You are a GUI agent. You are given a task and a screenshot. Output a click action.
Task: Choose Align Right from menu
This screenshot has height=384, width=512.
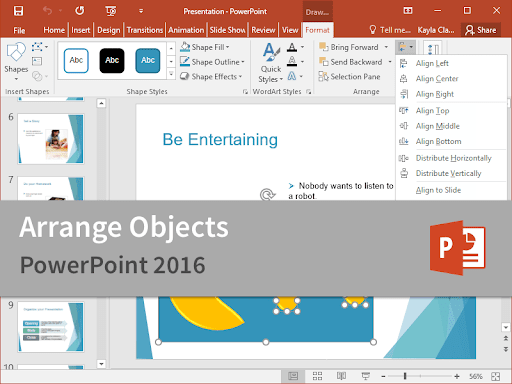(451, 94)
